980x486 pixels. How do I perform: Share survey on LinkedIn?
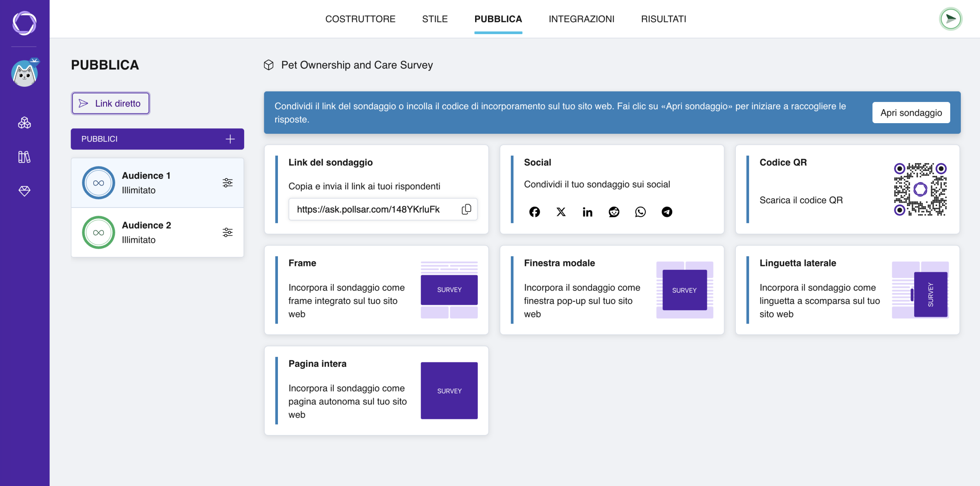click(x=587, y=212)
